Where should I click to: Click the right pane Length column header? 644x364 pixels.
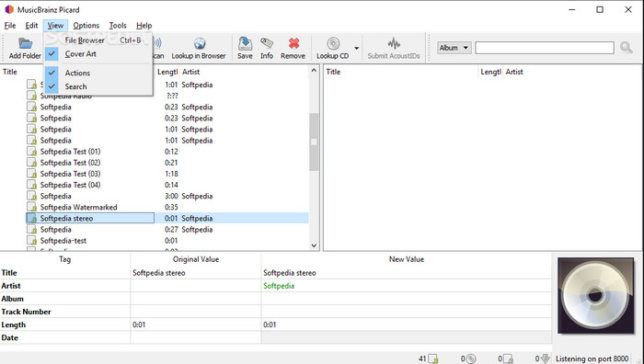coord(490,72)
